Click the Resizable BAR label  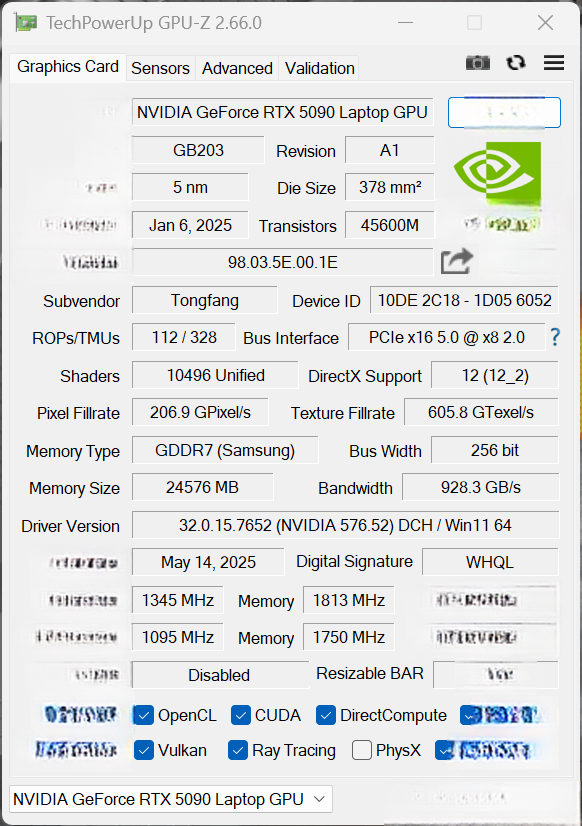point(370,673)
